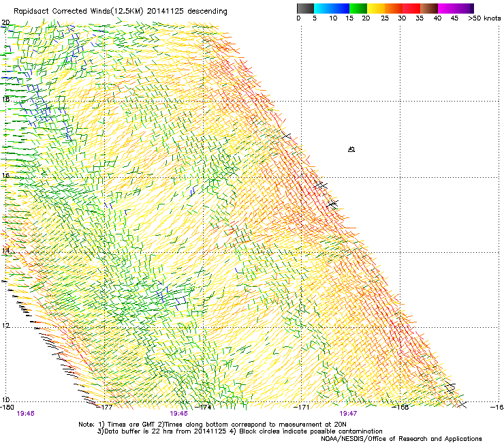Click the longitude axis label '-171'
The width and height of the screenshot is (504, 443).
(302, 408)
